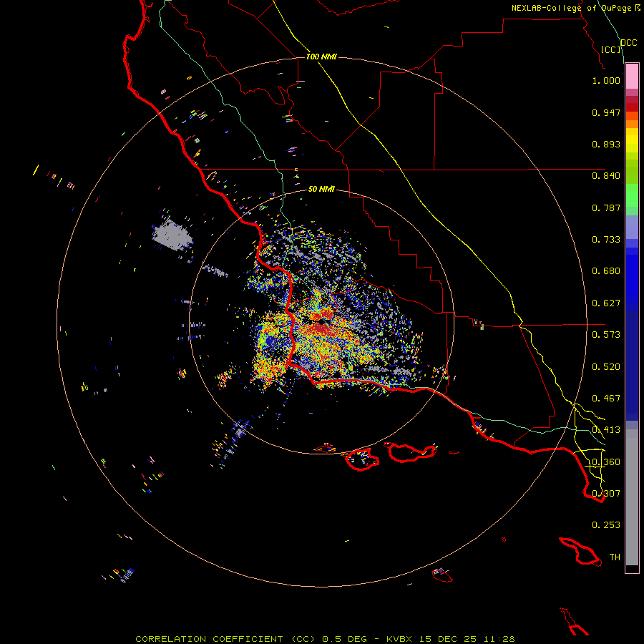
Task: Click the CORRELATION COEFFICIENT caption text
Action: click(x=225, y=639)
